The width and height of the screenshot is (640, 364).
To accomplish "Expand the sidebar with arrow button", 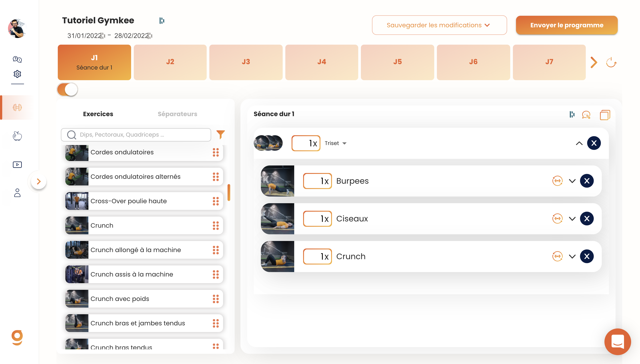I will click(38, 181).
